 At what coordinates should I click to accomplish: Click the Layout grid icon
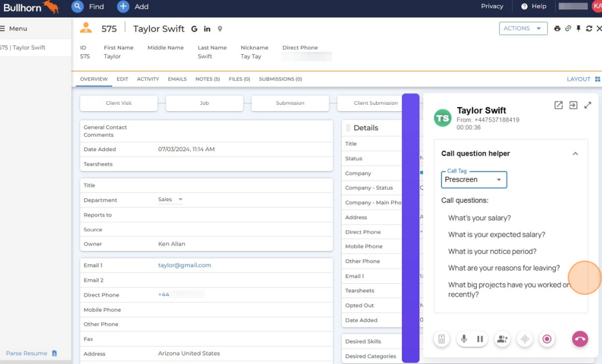(597, 79)
